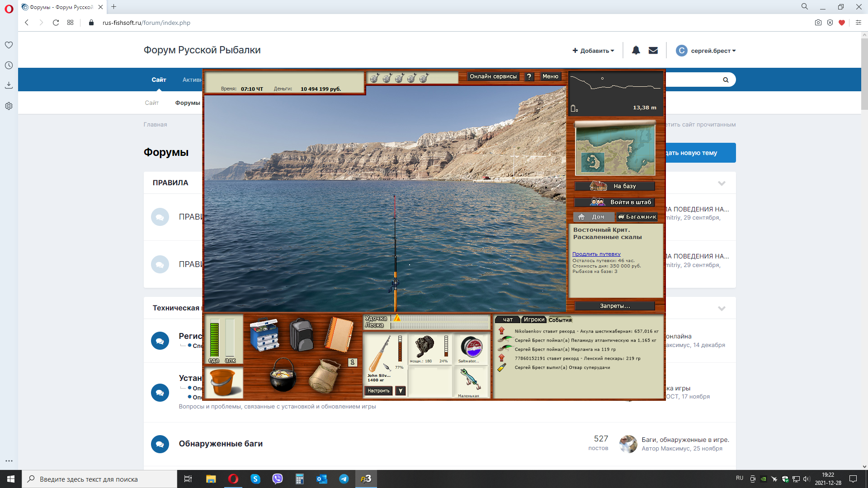Click the алк alcohol level gauge

(x=230, y=339)
